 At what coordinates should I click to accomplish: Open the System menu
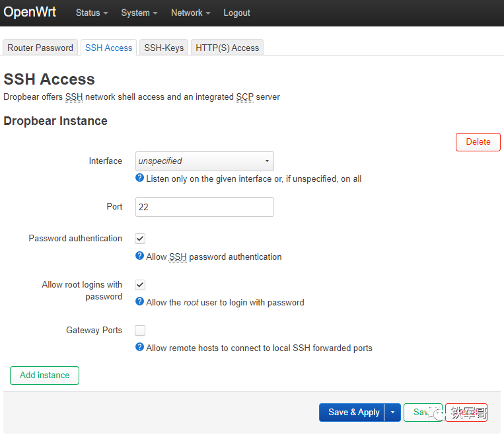[139, 13]
